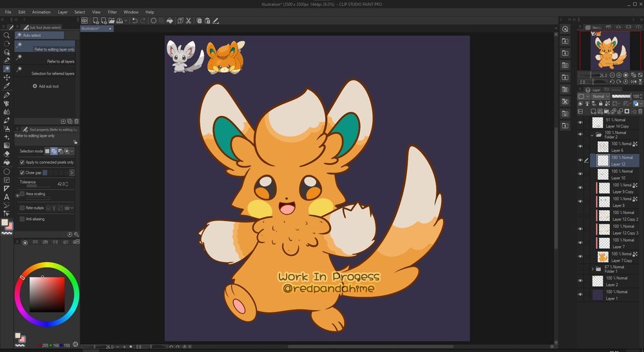Select the Text tool
The image size is (644, 352).
coord(6,197)
